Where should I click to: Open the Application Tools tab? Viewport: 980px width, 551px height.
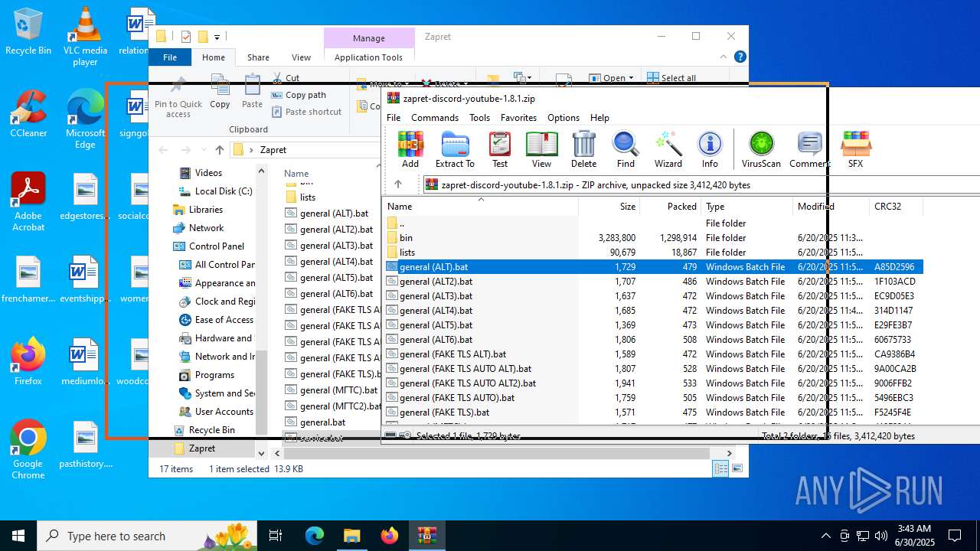click(x=368, y=57)
